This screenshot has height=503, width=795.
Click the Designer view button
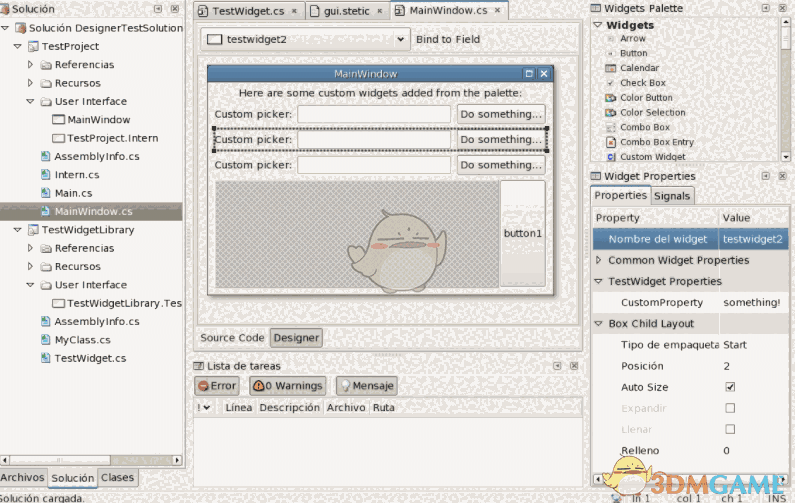point(296,338)
